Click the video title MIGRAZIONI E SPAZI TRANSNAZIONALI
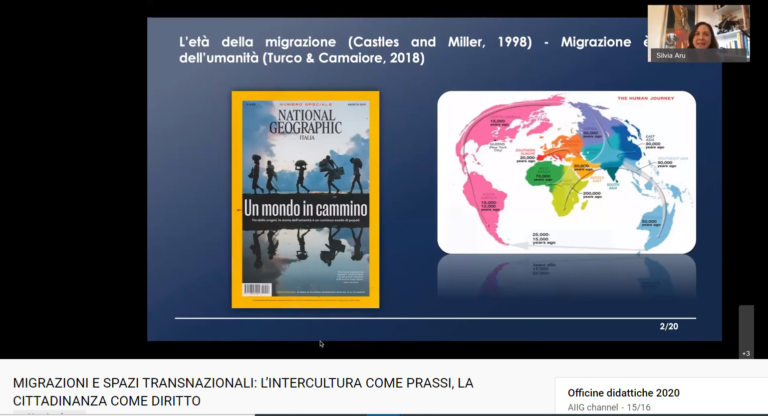The height and width of the screenshot is (416, 768). coord(243,392)
